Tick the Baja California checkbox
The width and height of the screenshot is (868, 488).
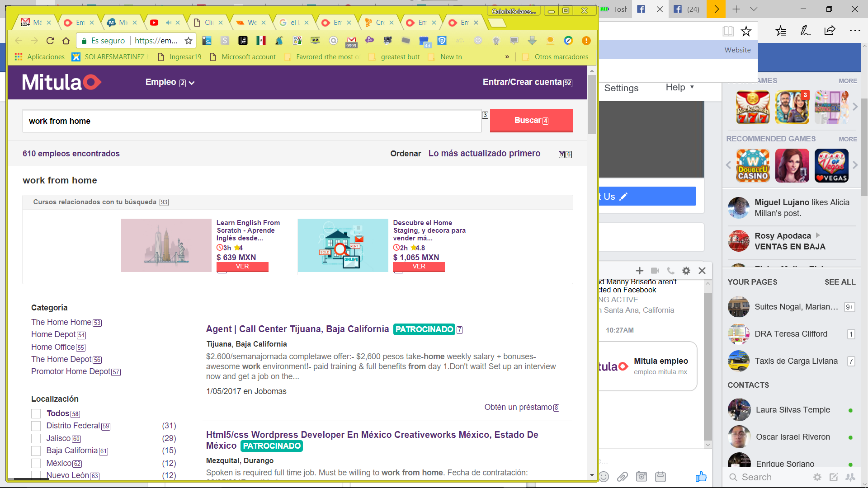[x=36, y=451]
